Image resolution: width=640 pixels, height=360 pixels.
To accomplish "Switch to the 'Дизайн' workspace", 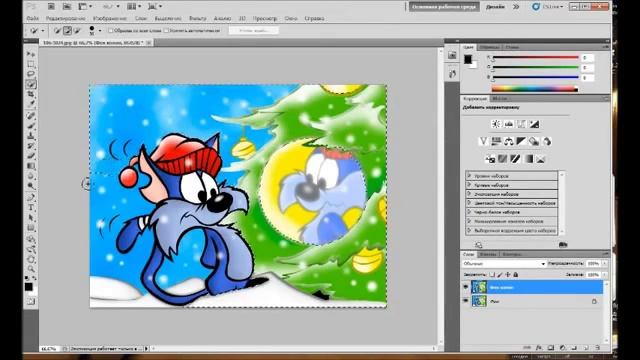I will click(495, 7).
